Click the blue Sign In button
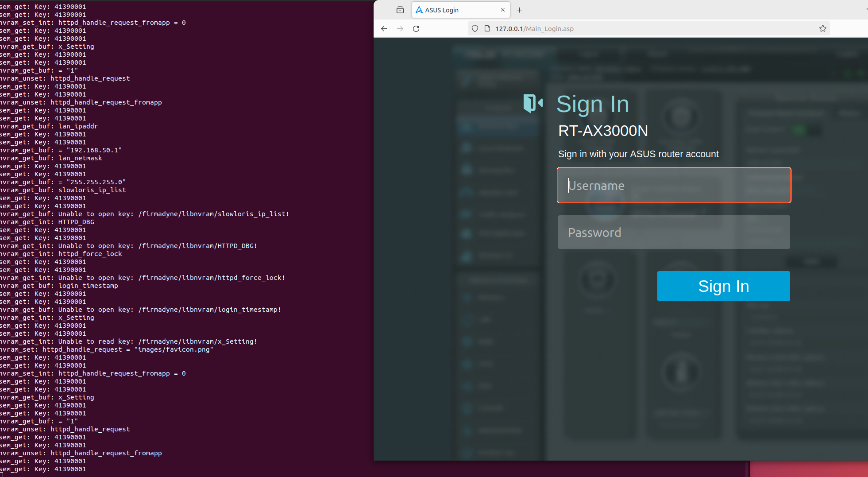868x477 pixels. click(724, 286)
